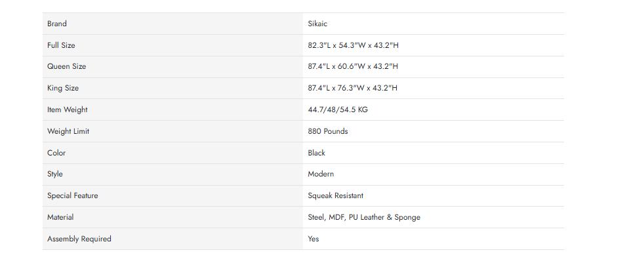Click the Item Weight label

(x=67, y=110)
